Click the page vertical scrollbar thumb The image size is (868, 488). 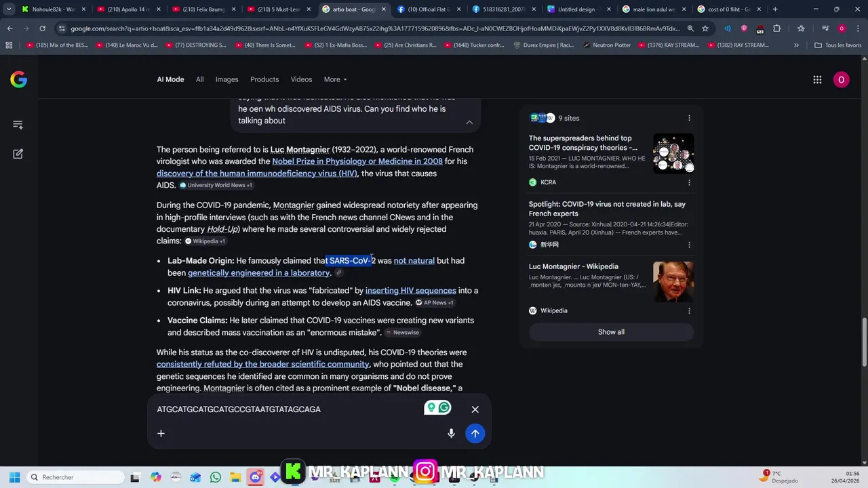coord(864,342)
